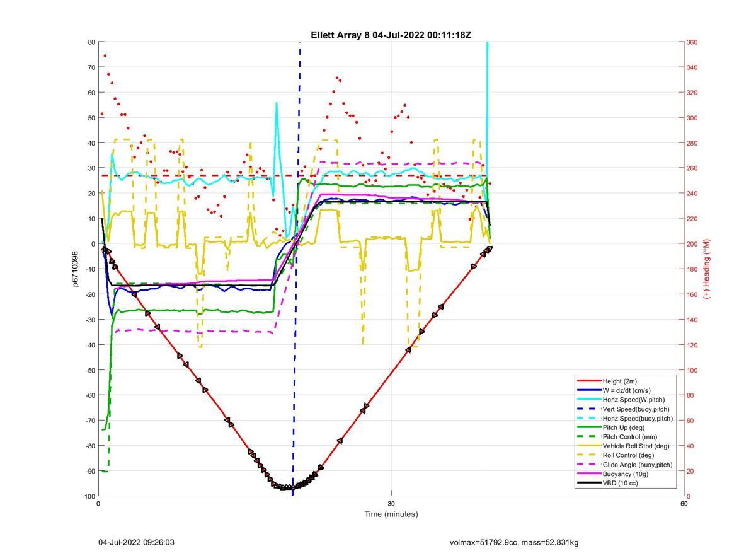Image resolution: width=756 pixels, height=558 pixels.
Task: Click the y-axis tick '10'
Action: [91, 219]
